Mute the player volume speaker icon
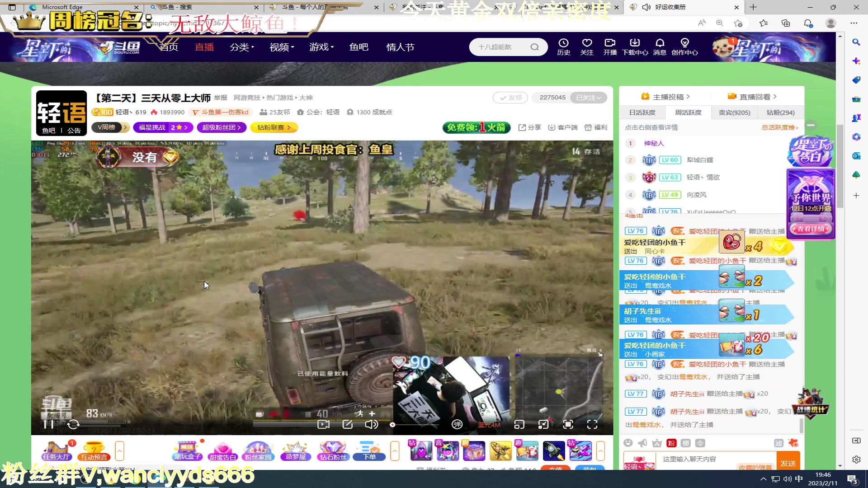 (x=371, y=424)
